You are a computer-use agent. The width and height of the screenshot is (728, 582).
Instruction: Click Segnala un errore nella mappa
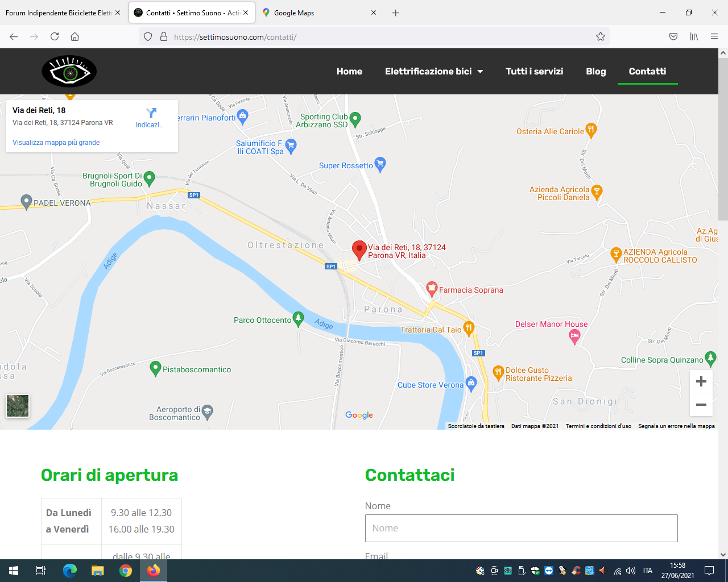pyautogui.click(x=676, y=426)
